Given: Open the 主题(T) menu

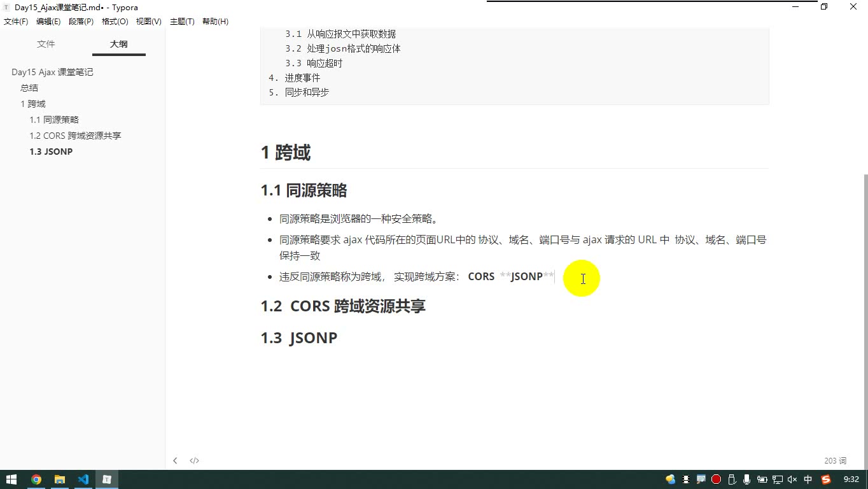Looking at the screenshot, I should coord(182,22).
